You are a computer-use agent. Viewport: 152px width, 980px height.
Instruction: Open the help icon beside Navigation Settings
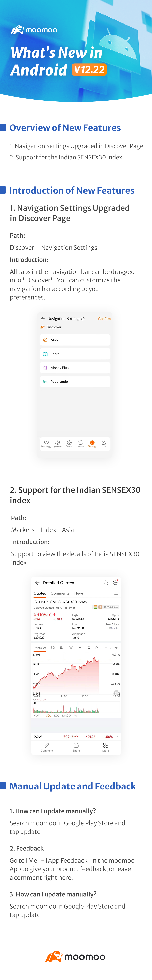[x=83, y=318]
